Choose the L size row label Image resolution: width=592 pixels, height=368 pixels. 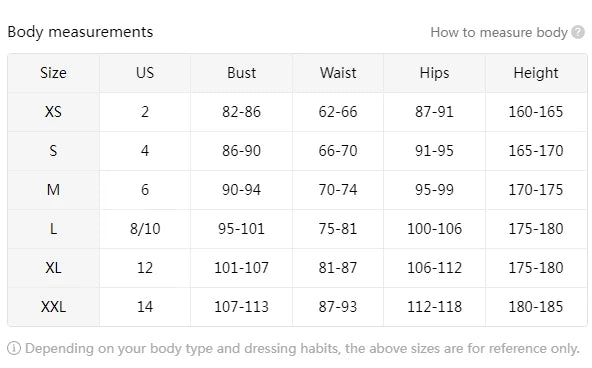[53, 229]
